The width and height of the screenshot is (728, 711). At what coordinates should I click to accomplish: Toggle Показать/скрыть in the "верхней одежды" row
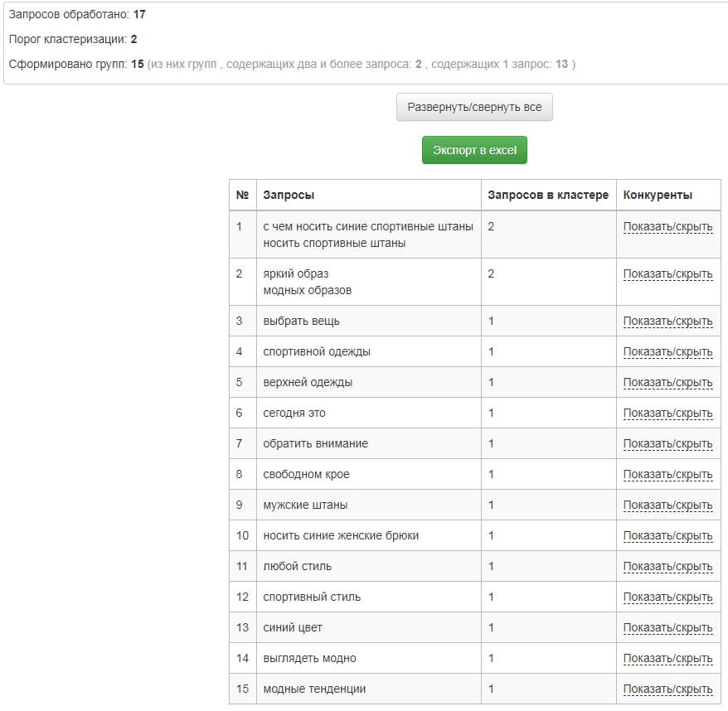point(667,382)
